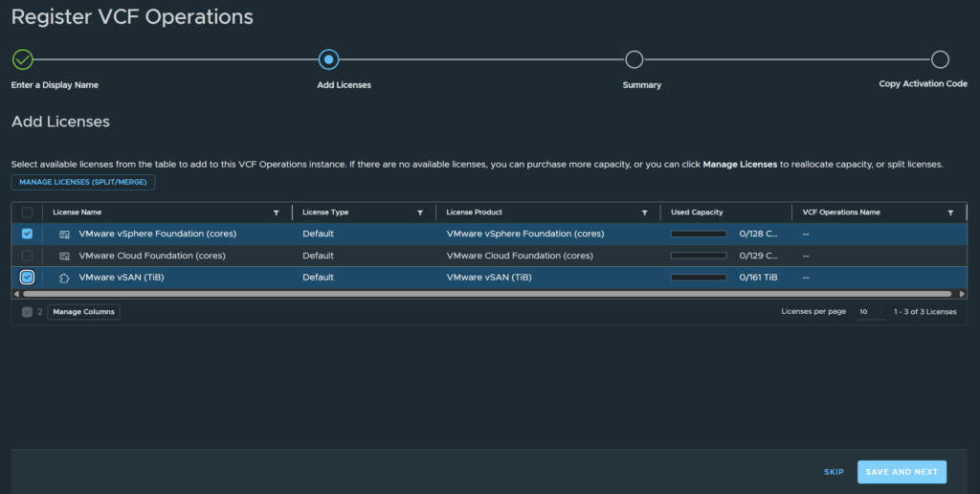The height and width of the screenshot is (494, 980).
Task: Click Default type in the vSAN row
Action: point(318,278)
